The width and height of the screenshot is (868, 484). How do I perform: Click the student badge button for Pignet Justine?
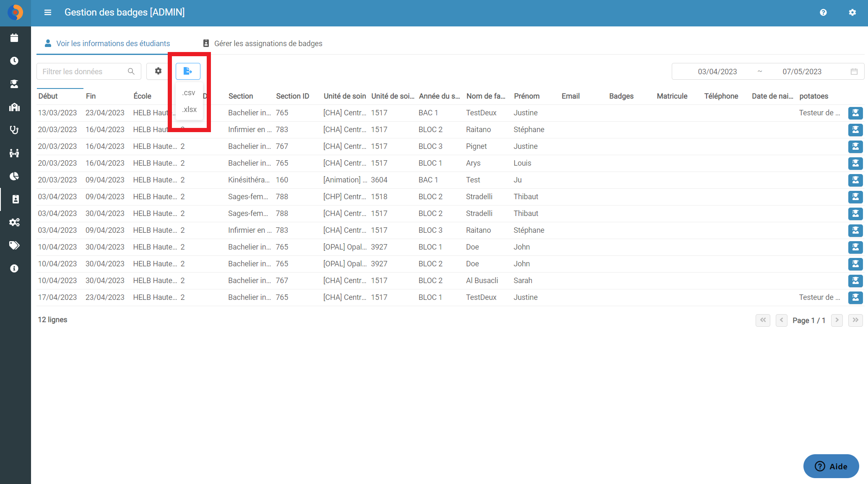[x=855, y=146]
